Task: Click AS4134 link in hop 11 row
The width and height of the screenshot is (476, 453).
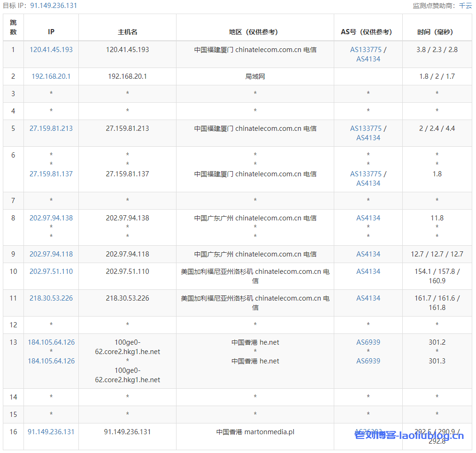Action: click(x=368, y=298)
